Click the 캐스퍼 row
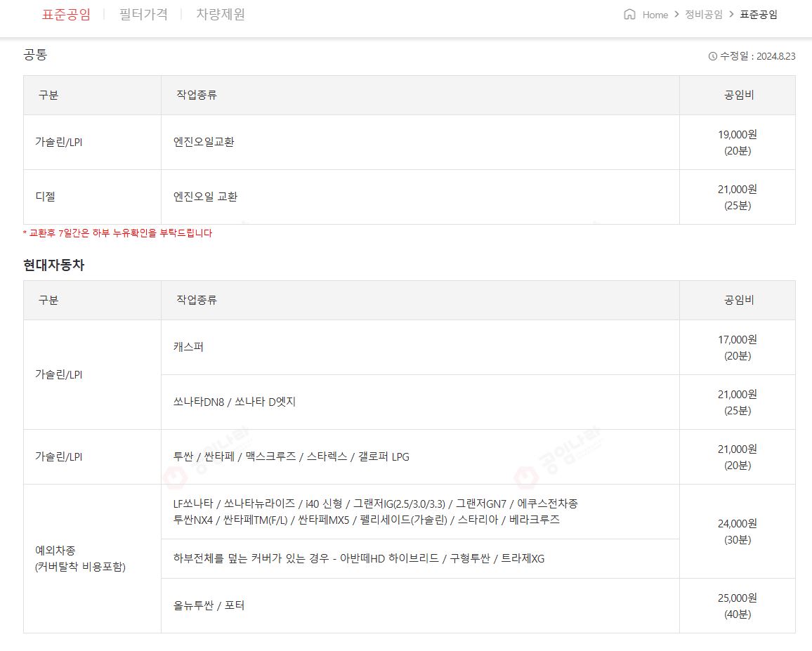 click(x=420, y=347)
